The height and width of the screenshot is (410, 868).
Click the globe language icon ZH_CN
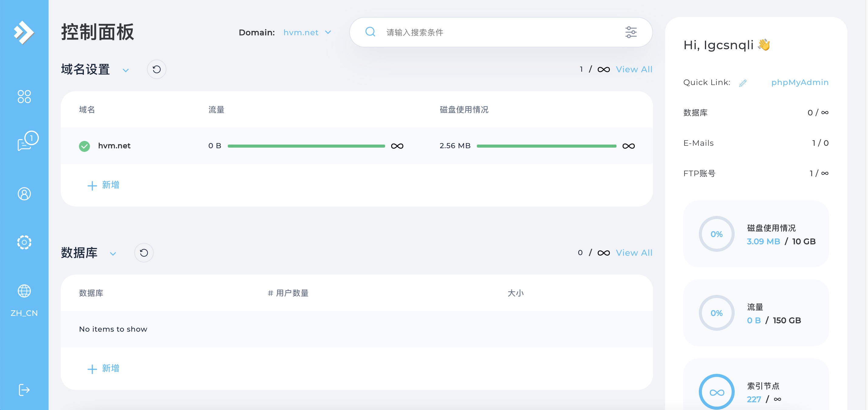(x=24, y=291)
